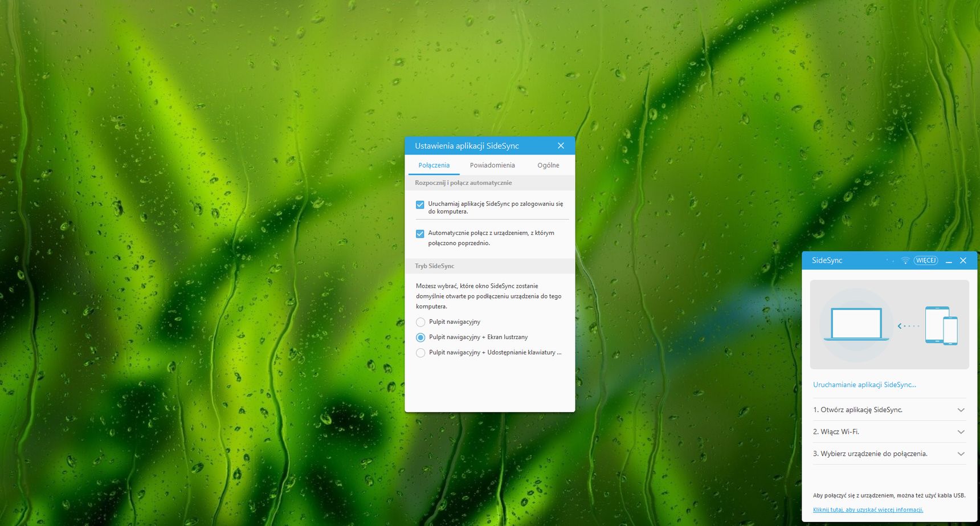Close the Ustawienia aplikacji SideSync dialog
Screen dimensions: 980x526
coord(561,146)
